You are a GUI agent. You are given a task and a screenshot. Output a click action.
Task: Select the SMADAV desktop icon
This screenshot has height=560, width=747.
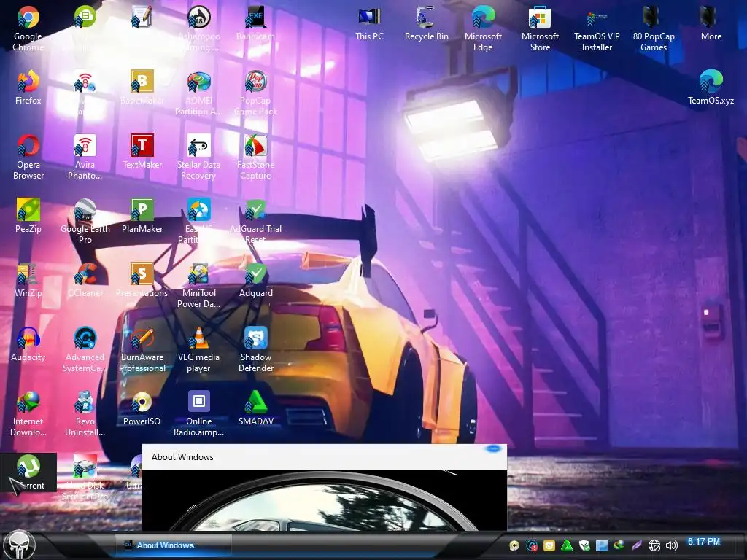tap(256, 402)
